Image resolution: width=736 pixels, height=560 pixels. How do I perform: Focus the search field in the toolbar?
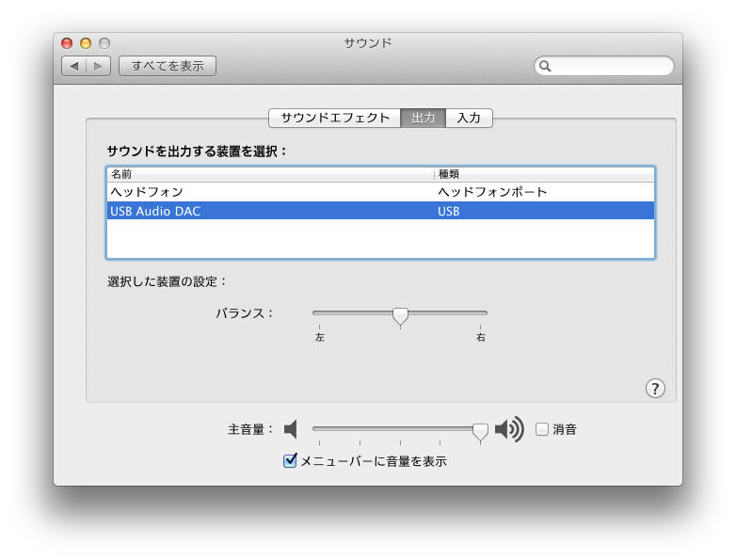[x=610, y=66]
